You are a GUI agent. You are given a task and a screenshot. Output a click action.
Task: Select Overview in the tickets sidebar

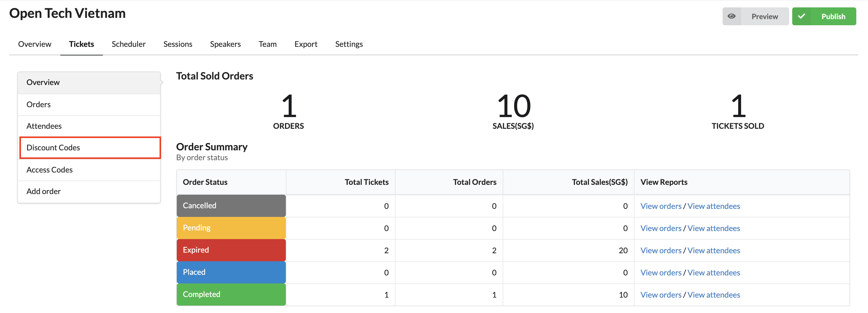89,83
